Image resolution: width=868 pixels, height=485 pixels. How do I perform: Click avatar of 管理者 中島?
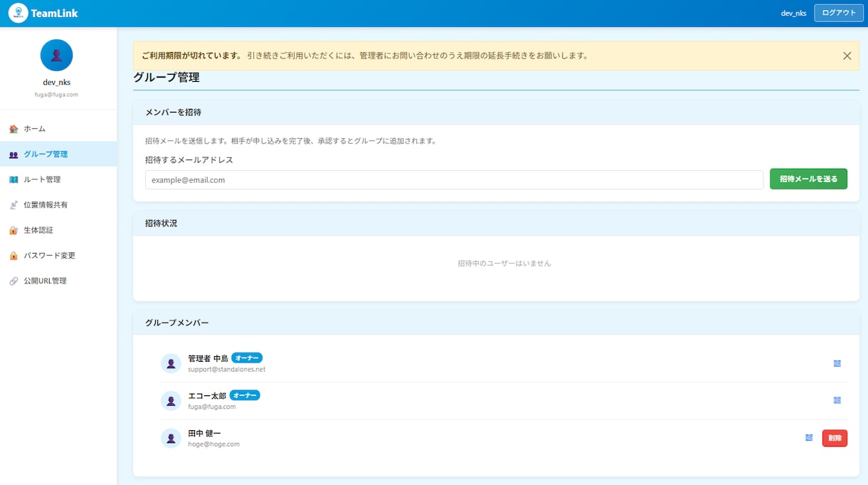[x=171, y=363]
